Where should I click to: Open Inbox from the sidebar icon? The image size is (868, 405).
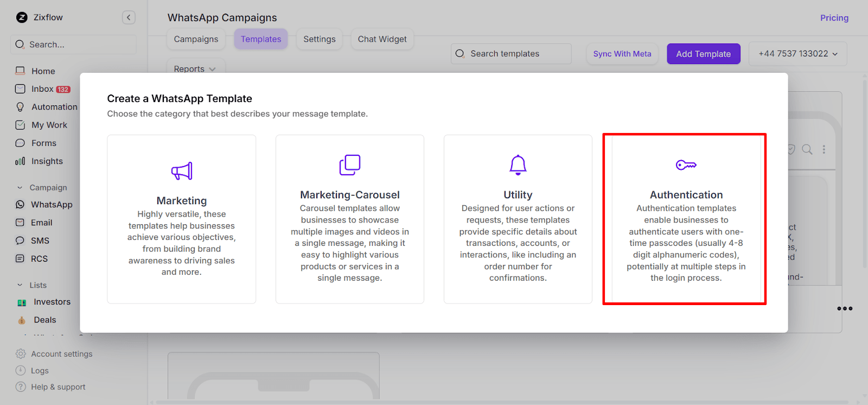tap(20, 89)
